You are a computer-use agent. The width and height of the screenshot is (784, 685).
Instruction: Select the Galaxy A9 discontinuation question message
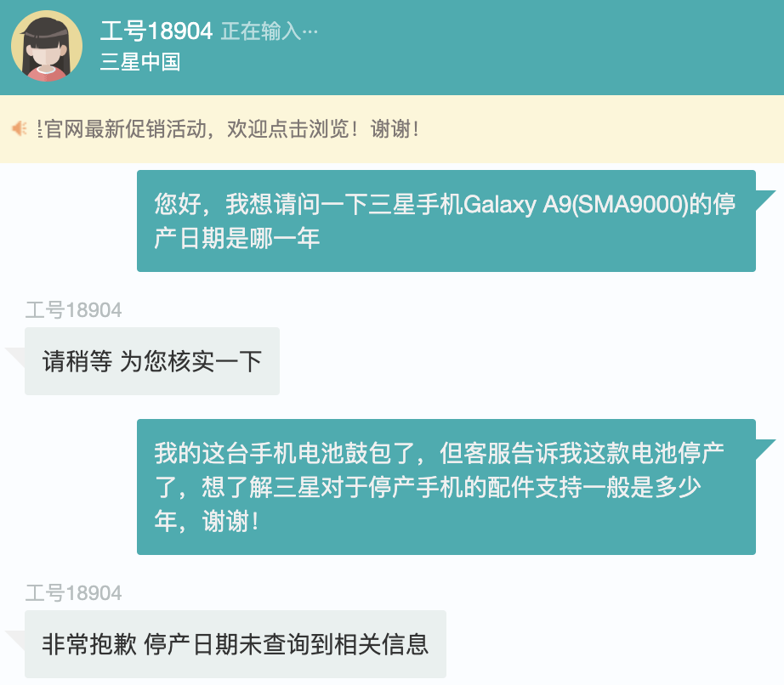coord(446,221)
